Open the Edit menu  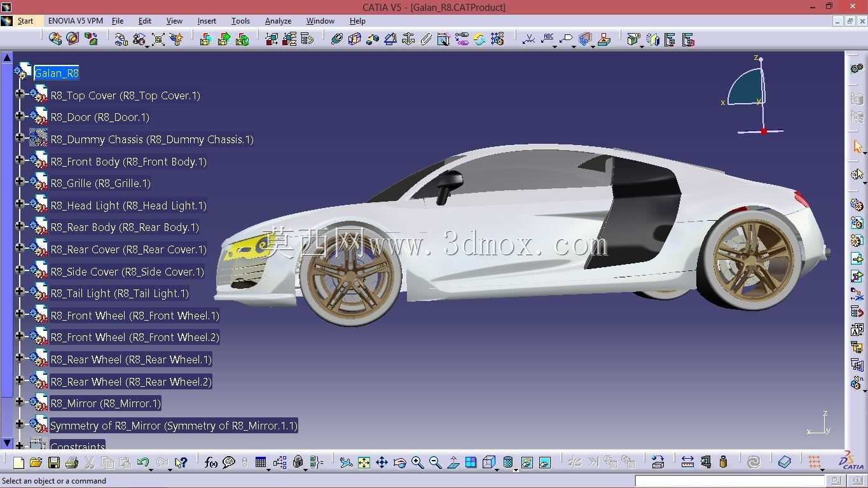tap(145, 21)
